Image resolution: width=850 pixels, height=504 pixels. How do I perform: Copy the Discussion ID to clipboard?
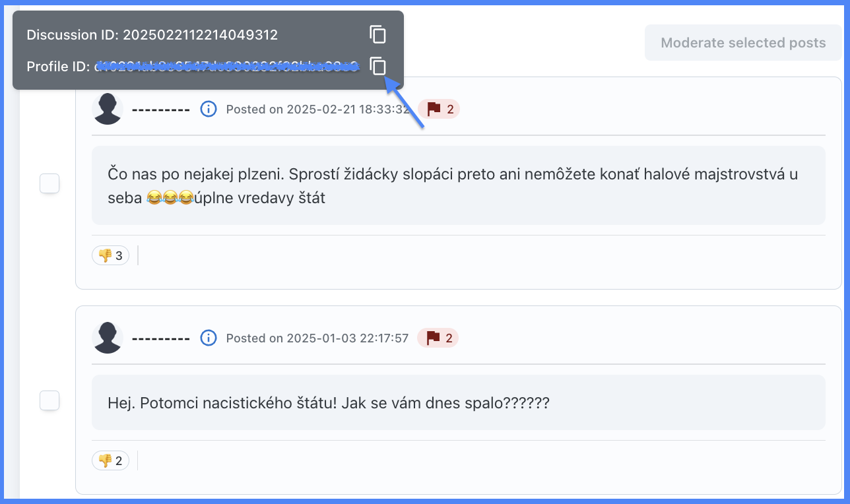click(x=377, y=34)
